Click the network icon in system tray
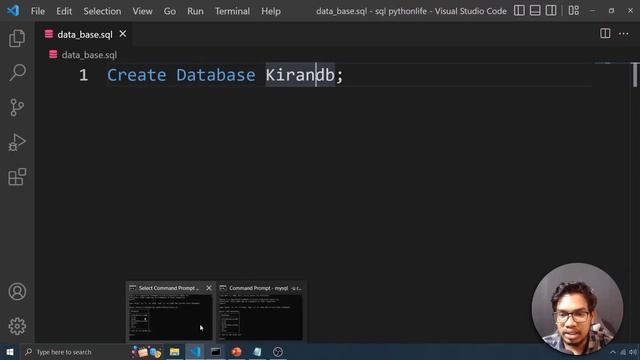Viewport: 640px width, 360px height. click(623, 352)
